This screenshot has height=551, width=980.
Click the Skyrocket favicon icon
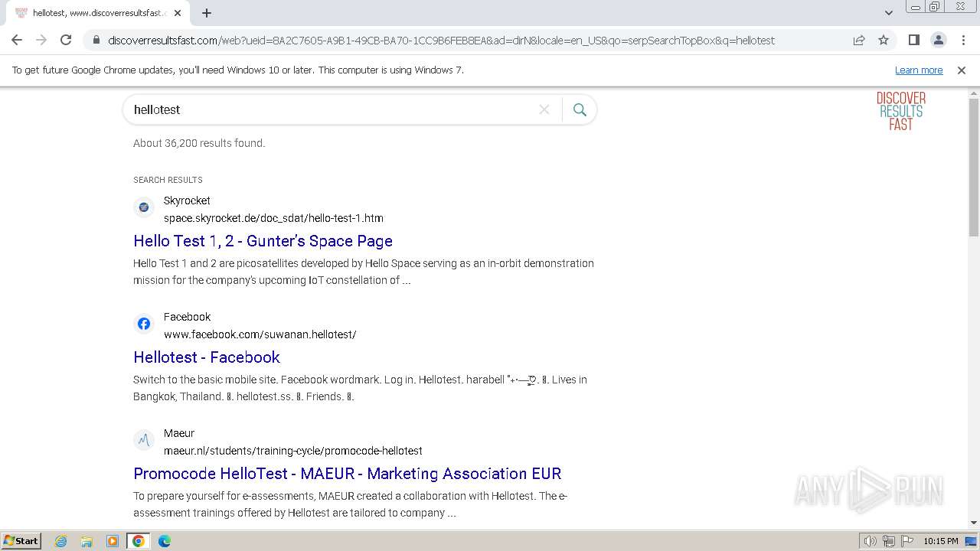click(x=144, y=207)
